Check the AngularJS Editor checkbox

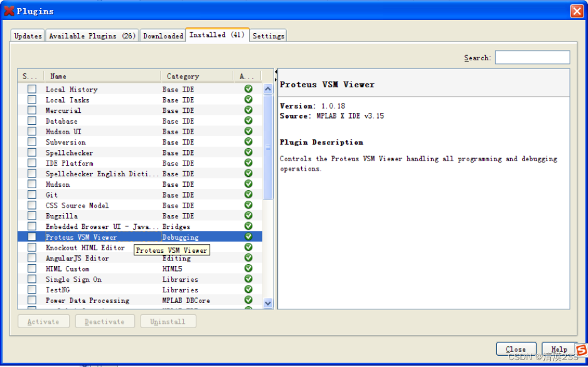[x=32, y=258]
